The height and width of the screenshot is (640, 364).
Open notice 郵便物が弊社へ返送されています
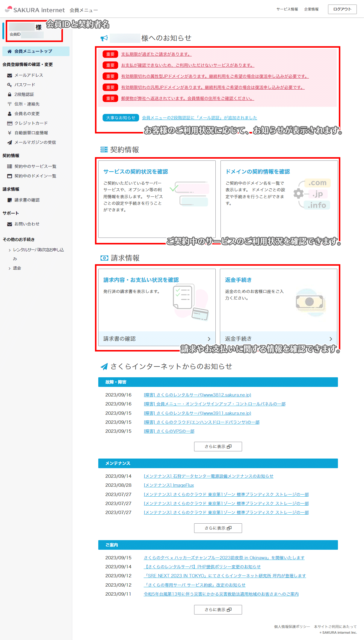click(188, 98)
